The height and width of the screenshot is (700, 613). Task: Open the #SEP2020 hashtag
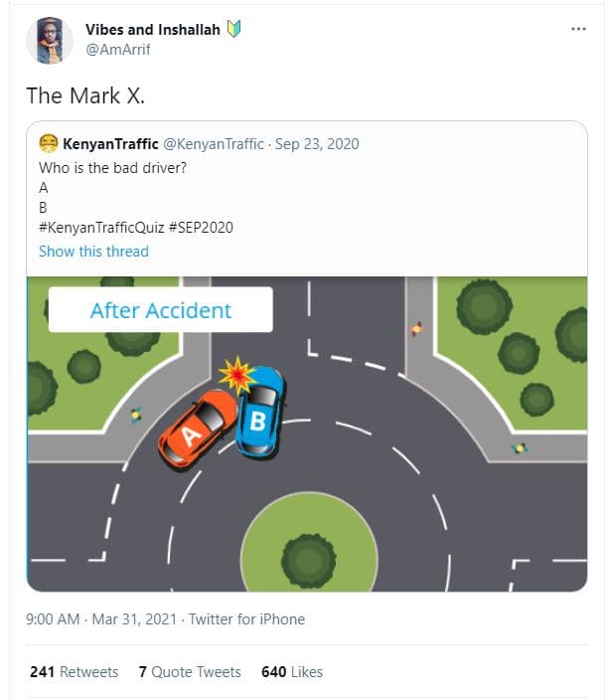coord(201,228)
